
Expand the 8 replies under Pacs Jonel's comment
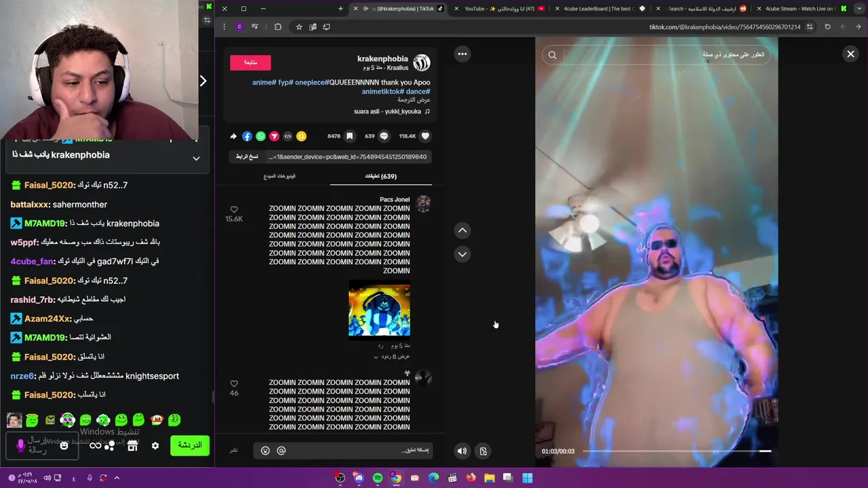(x=392, y=357)
